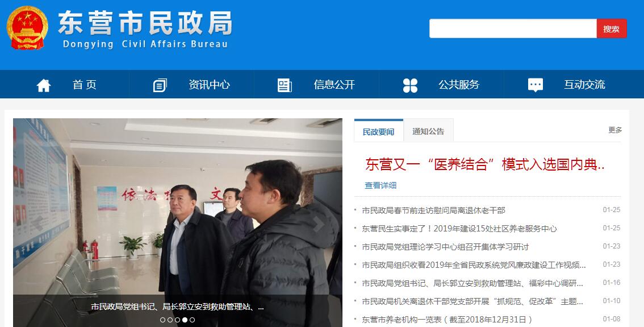This screenshot has width=644, height=327.
Task: Go to next carousel slide arrow
Action: click(x=318, y=223)
